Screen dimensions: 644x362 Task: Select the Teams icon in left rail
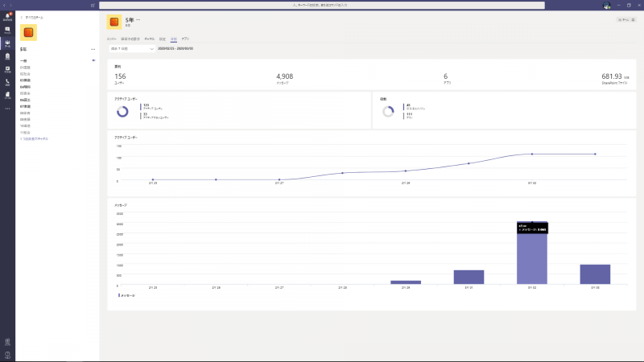tap(7, 43)
